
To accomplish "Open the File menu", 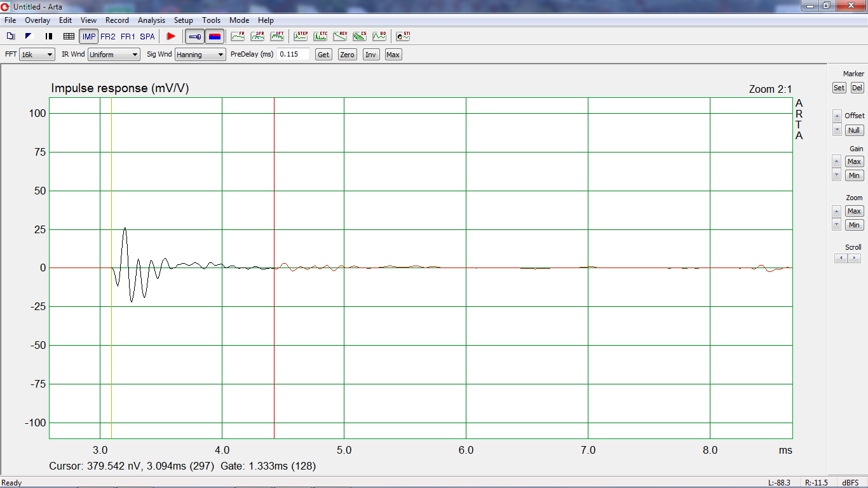I will pos(10,20).
